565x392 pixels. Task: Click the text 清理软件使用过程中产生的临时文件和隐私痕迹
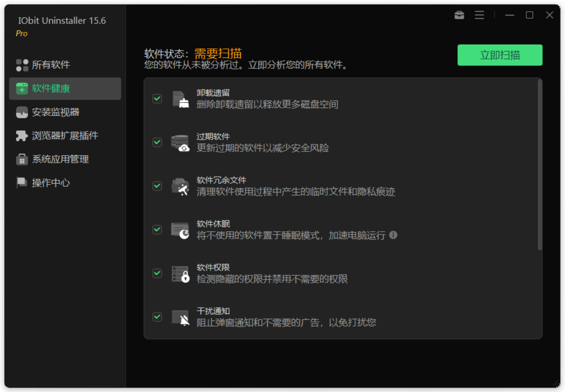pyautogui.click(x=296, y=191)
